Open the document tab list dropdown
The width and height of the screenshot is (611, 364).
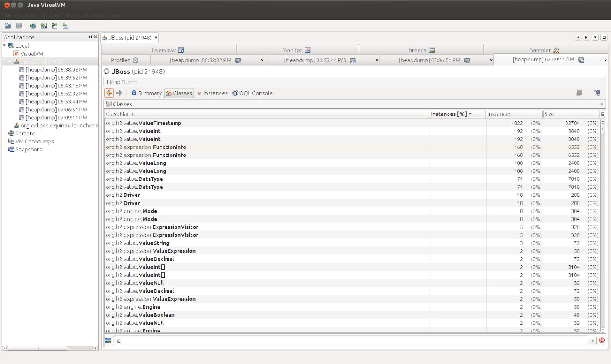[x=595, y=37]
